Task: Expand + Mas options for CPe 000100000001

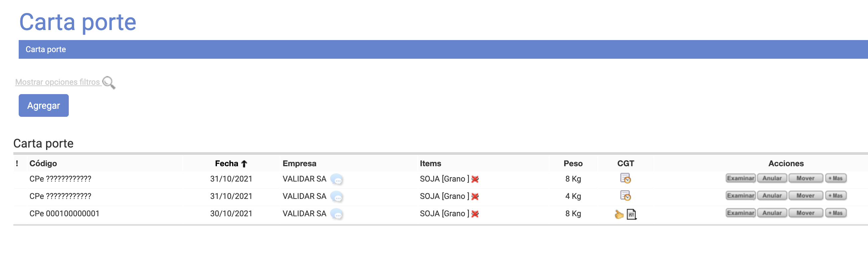Action: pos(836,213)
